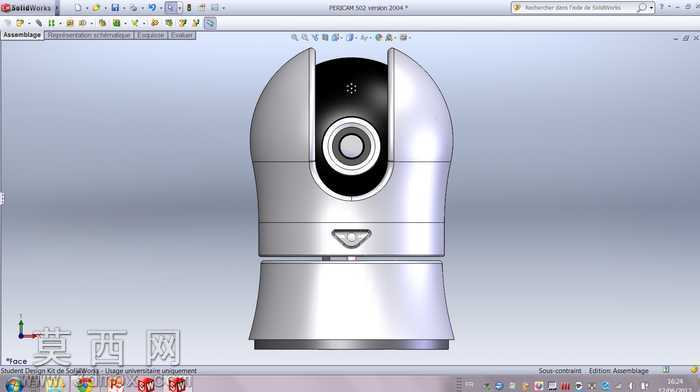Image resolution: width=700 pixels, height=392 pixels.
Task: Click the search magnifier button
Action: 642,8
